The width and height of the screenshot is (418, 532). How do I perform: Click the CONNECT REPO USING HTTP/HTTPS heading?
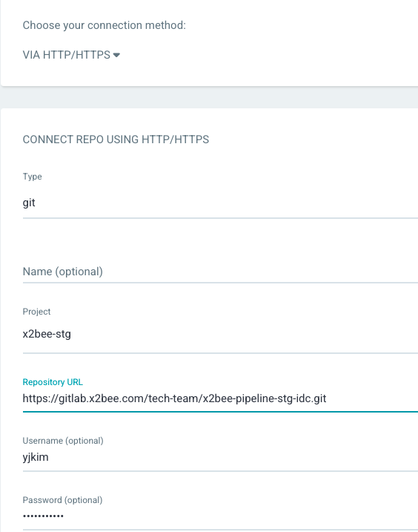coord(116,139)
